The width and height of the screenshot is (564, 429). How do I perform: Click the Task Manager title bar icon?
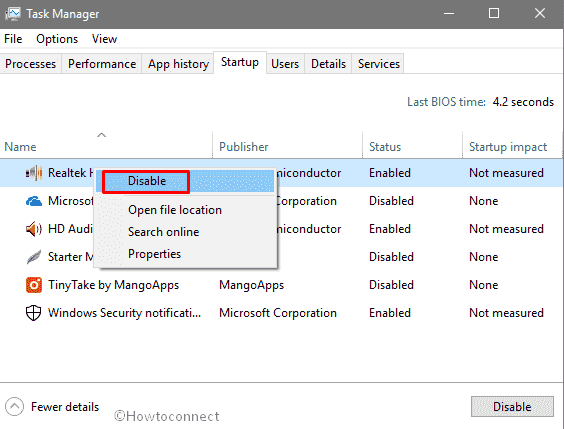click(13, 14)
